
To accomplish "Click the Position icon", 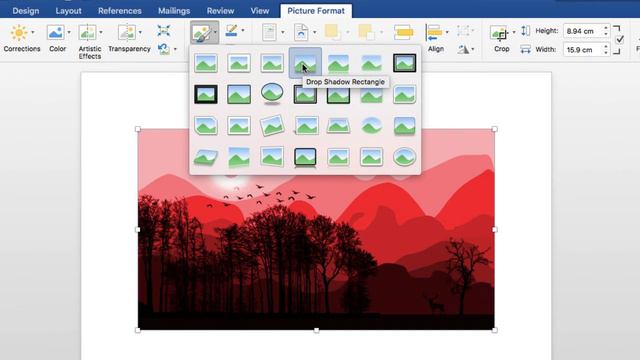I will [269, 32].
